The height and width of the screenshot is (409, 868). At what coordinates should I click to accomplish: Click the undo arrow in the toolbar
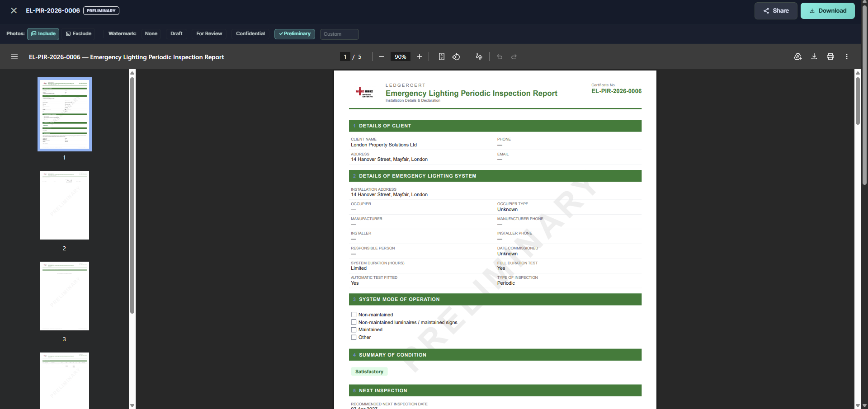499,56
